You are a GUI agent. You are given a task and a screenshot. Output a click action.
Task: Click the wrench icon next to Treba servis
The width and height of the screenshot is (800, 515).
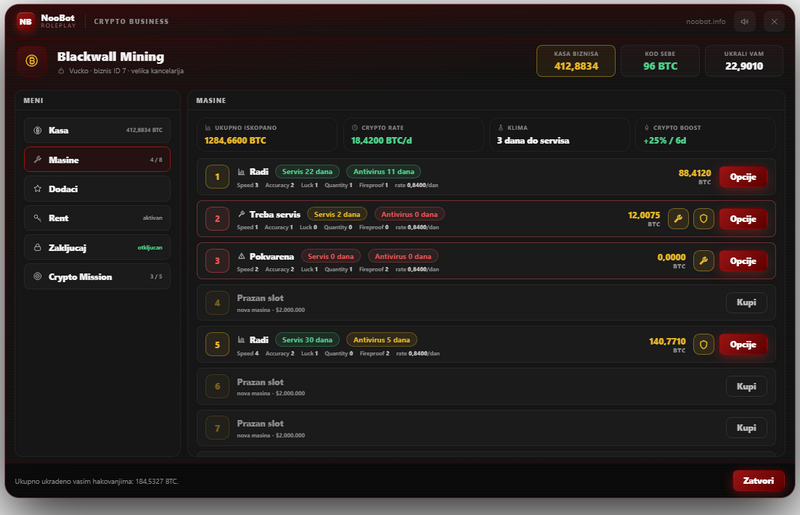[x=241, y=214]
